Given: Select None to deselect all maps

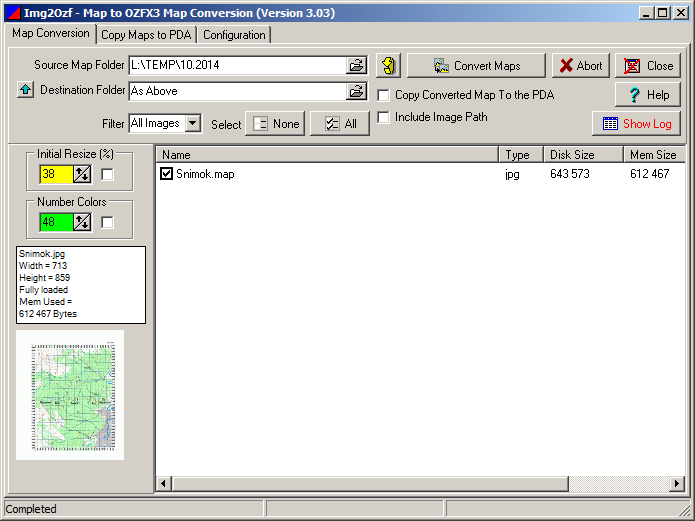Looking at the screenshot, I should (275, 124).
